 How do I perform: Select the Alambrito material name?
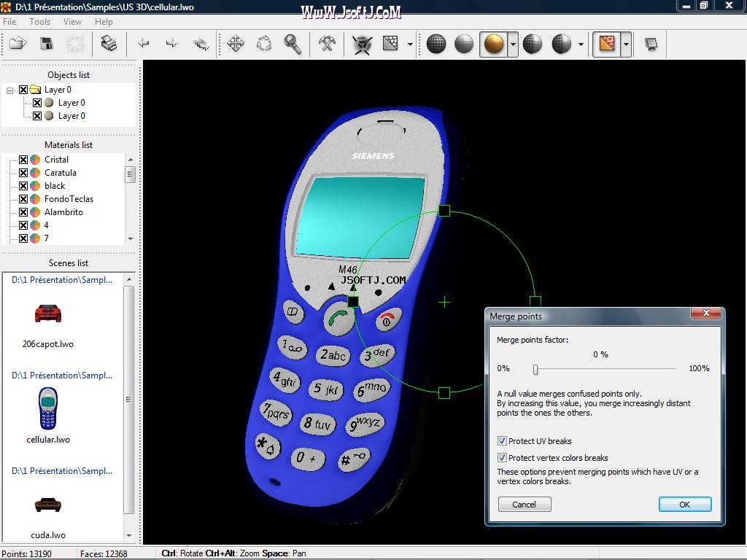pyautogui.click(x=63, y=212)
